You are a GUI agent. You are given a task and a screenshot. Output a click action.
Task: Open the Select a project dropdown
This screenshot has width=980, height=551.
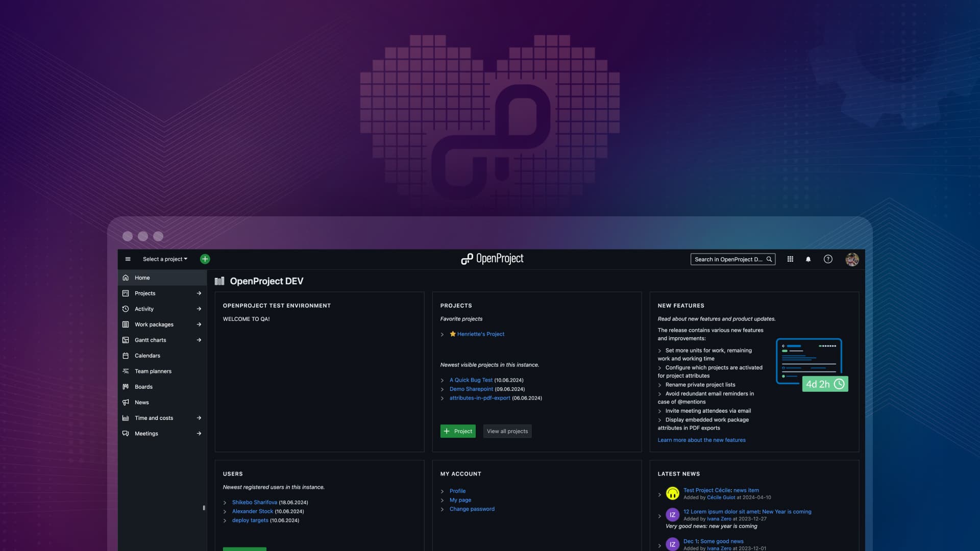pos(164,259)
